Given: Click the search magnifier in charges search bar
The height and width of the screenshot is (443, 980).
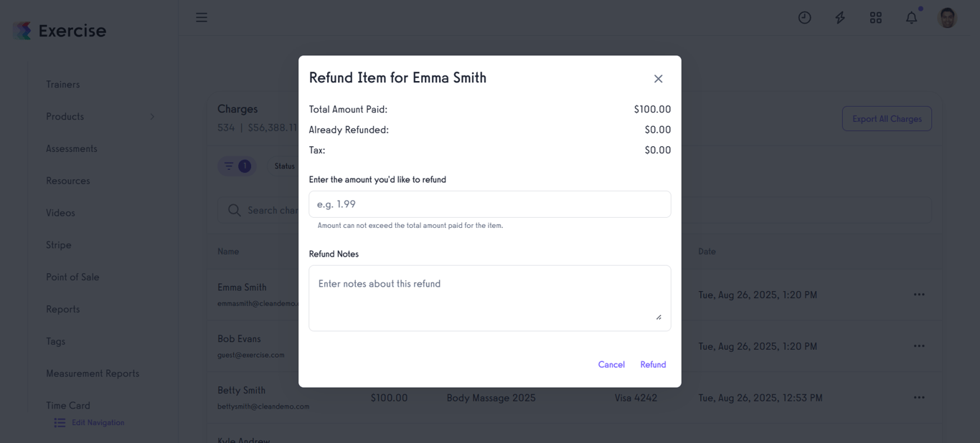Looking at the screenshot, I should click(x=233, y=209).
